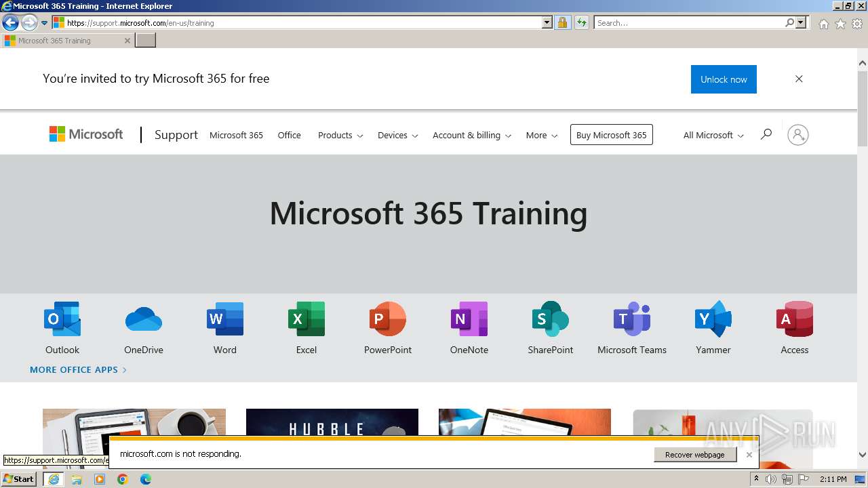Open the Access app icon

pos(795,319)
